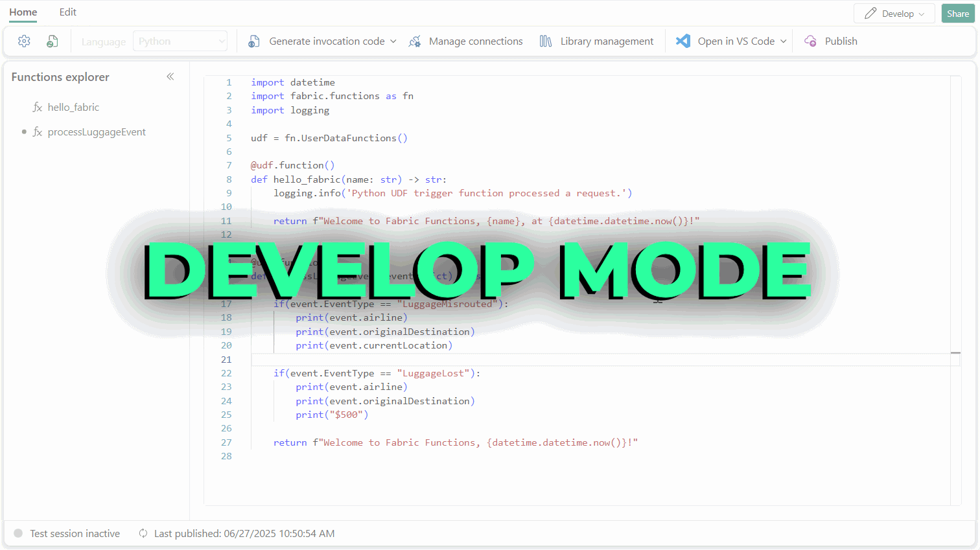
Task: Click the Last published refresh icon
Action: [x=143, y=534]
